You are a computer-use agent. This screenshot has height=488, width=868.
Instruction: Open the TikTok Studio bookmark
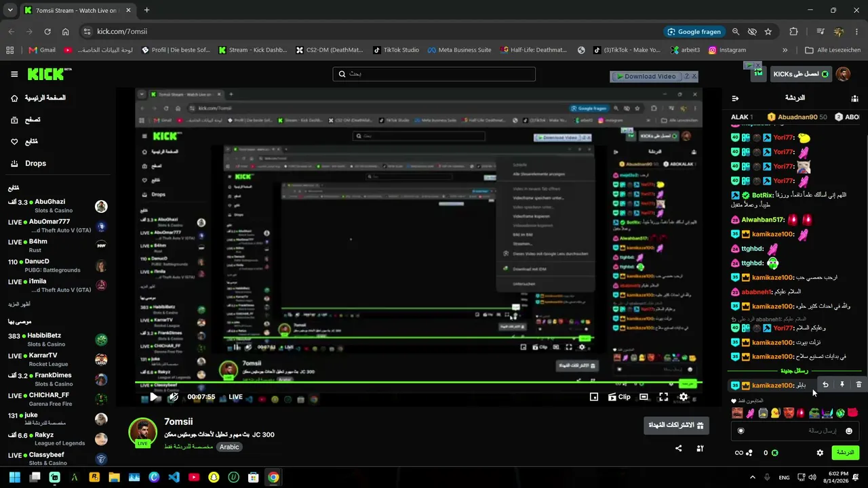(396, 50)
